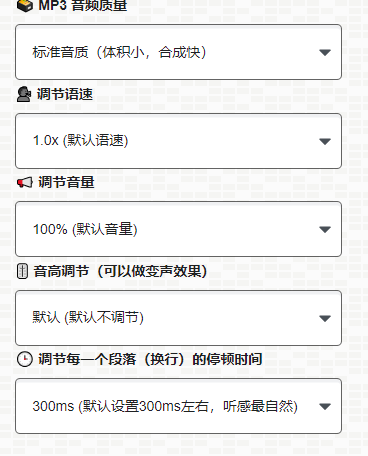368x456 pixels.
Task: Click the speaking head icon beside 调节语速
Action: (x=24, y=94)
